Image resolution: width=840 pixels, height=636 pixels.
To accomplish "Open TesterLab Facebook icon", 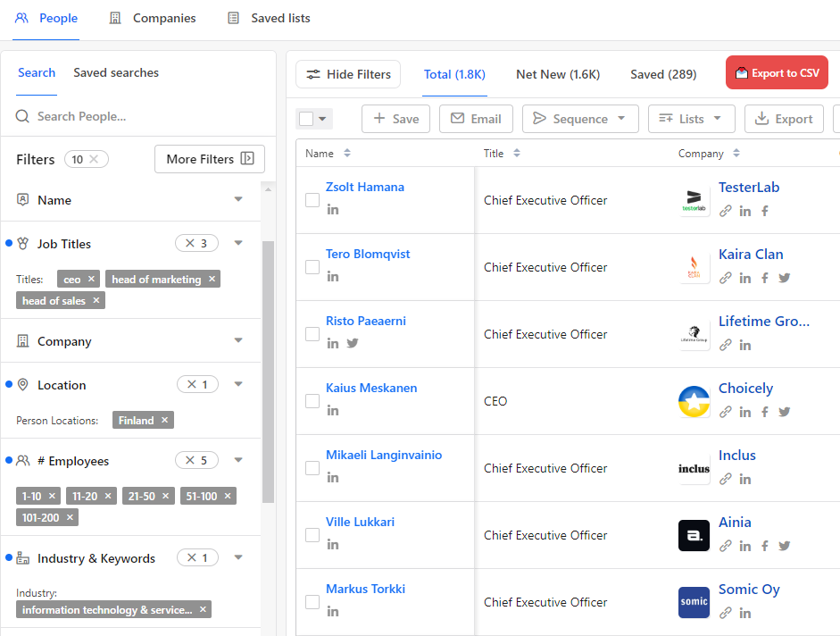I will coord(765,211).
